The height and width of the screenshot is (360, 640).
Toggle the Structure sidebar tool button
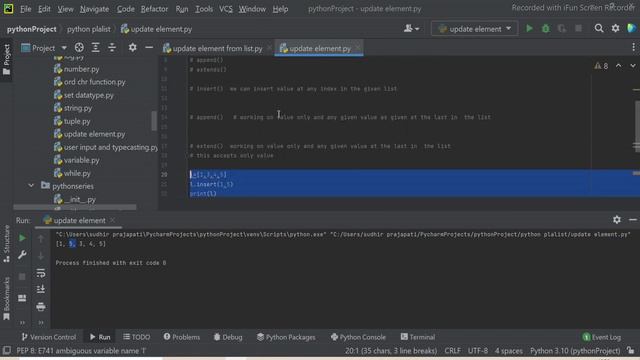click(x=7, y=244)
